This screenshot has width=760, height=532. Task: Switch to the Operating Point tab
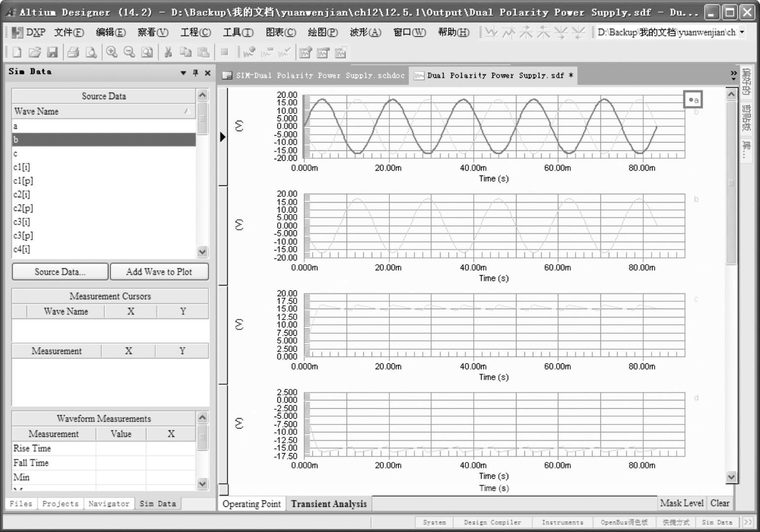point(251,504)
